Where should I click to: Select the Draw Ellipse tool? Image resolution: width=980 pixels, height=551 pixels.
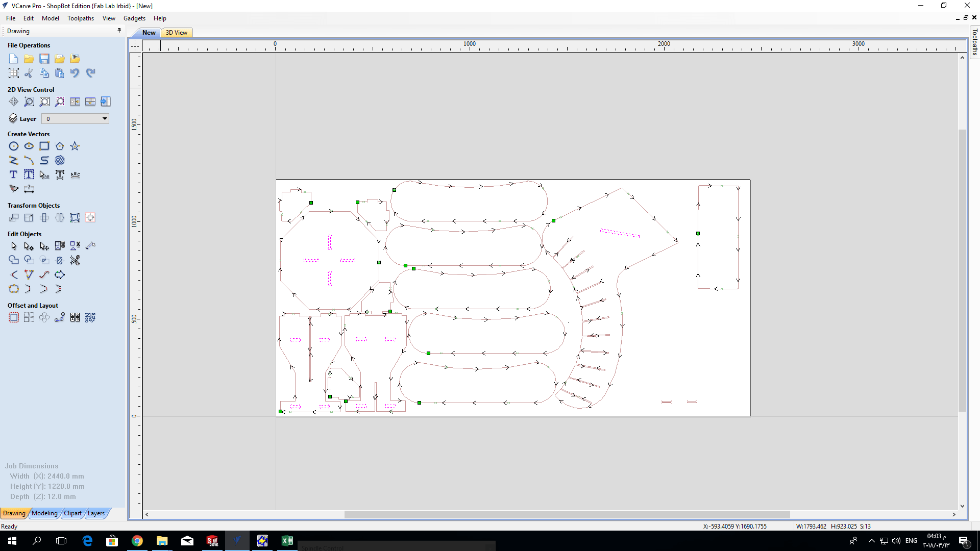29,146
